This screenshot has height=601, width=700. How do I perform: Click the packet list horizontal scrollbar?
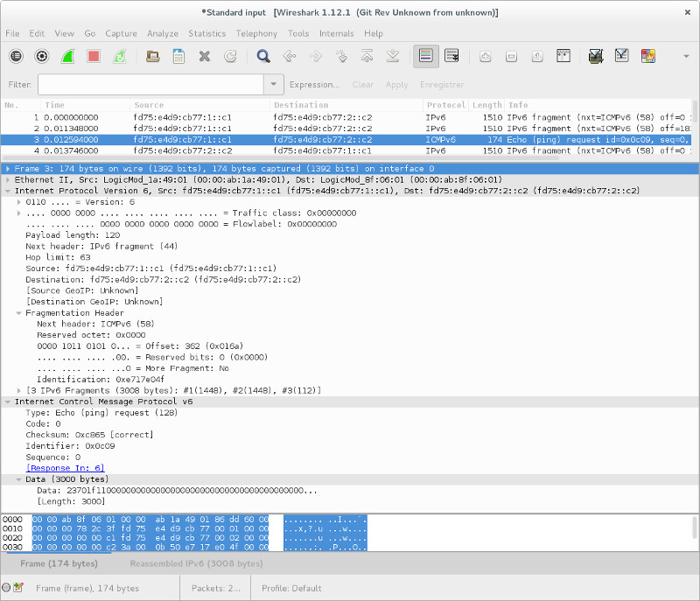tap(281, 157)
